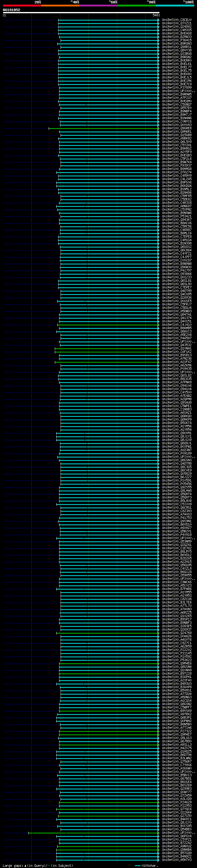Screen dimensions: 197x868
Task: Select the AV191052 query name
Action: pos(11,10)
